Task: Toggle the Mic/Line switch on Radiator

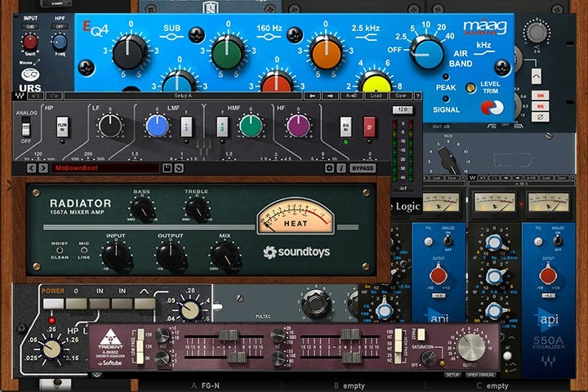Action: [x=83, y=250]
